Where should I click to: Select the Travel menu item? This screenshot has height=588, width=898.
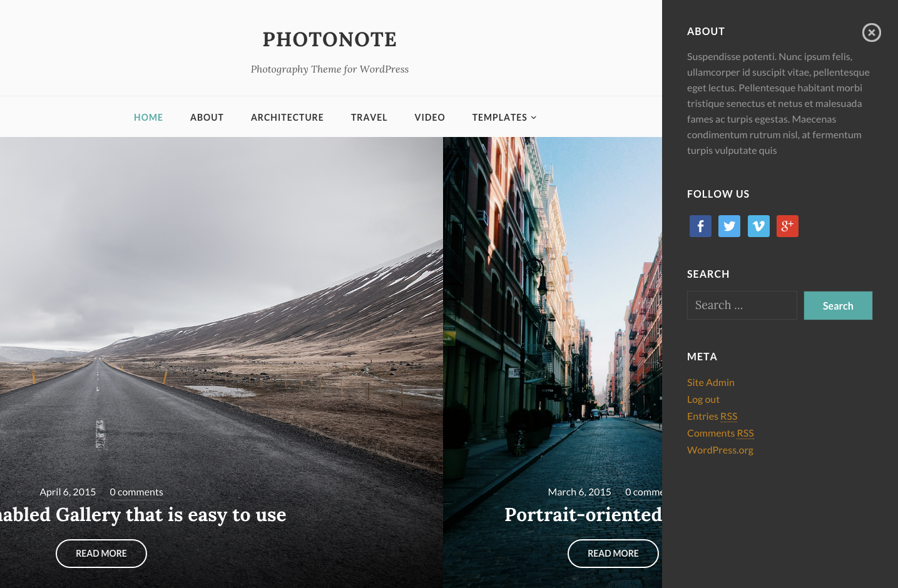pyautogui.click(x=369, y=118)
